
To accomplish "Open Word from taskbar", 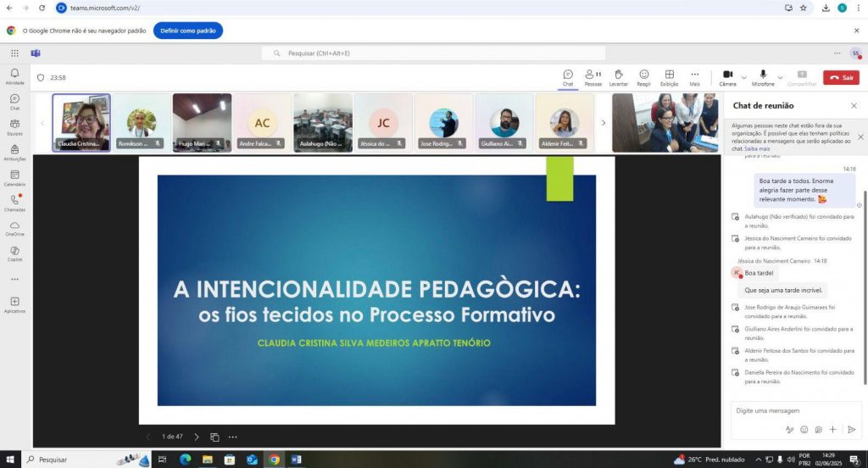I will (x=296, y=460).
